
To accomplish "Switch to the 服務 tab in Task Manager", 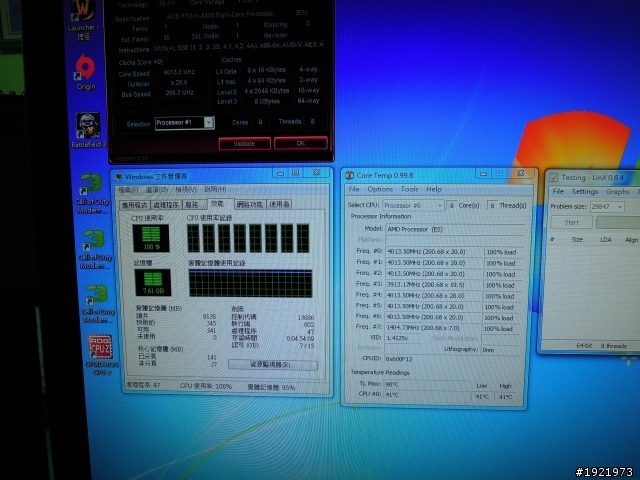I will point(192,204).
